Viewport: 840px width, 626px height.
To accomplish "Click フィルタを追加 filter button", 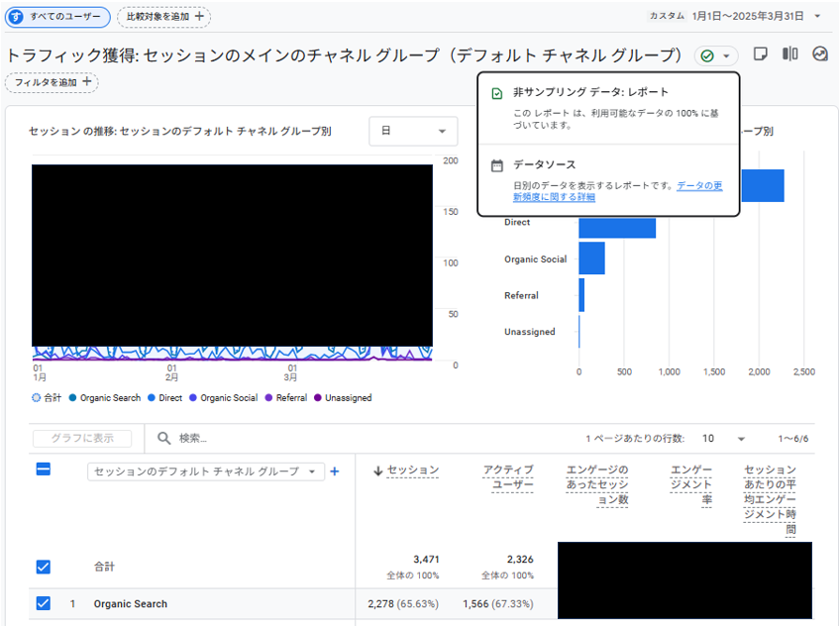I will (52, 82).
